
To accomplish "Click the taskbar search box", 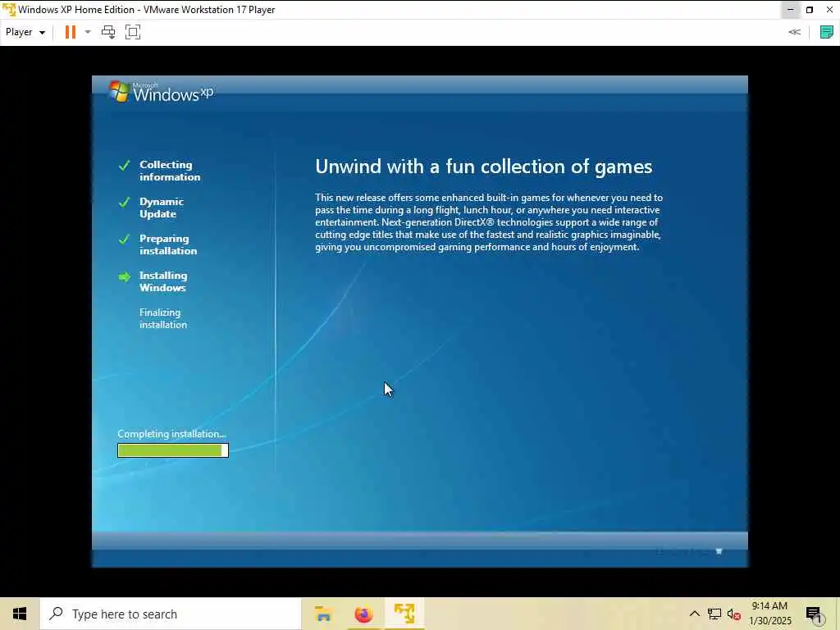I will (x=171, y=614).
